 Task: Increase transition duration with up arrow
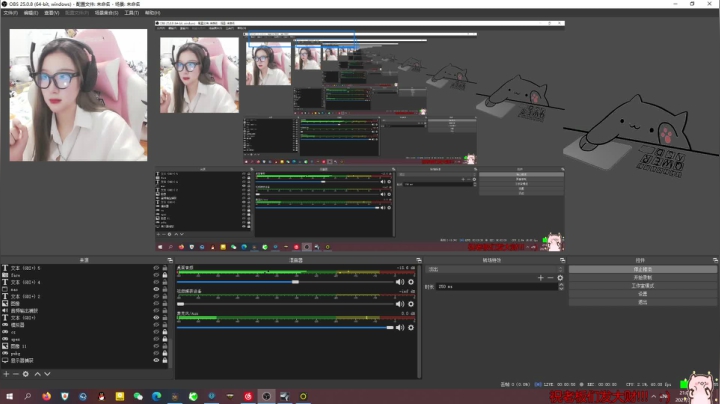point(561,285)
